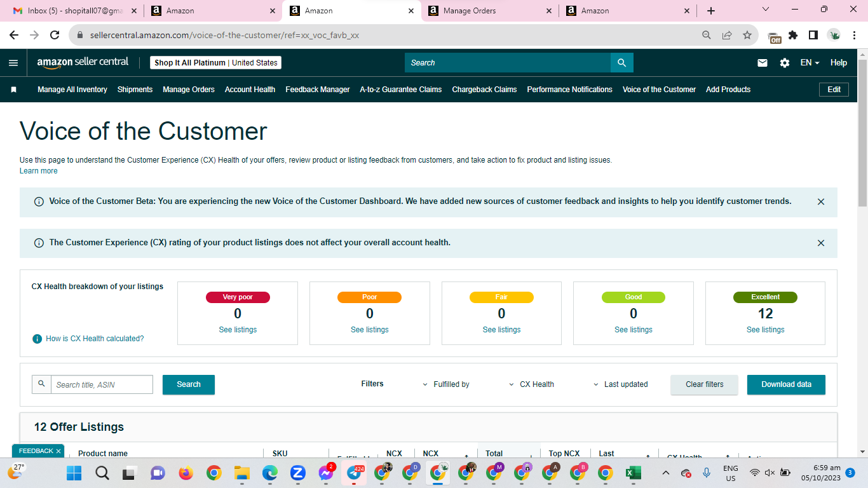See listings under Very poor

(238, 330)
